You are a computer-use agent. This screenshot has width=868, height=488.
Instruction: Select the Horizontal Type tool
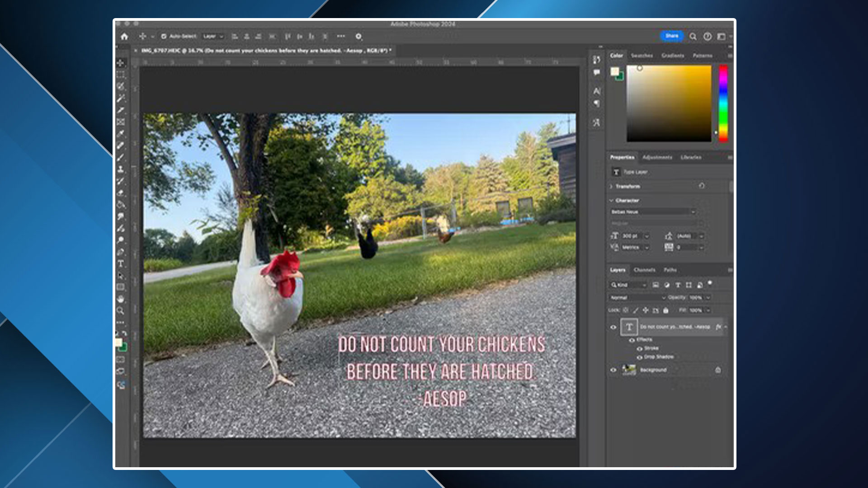point(120,264)
